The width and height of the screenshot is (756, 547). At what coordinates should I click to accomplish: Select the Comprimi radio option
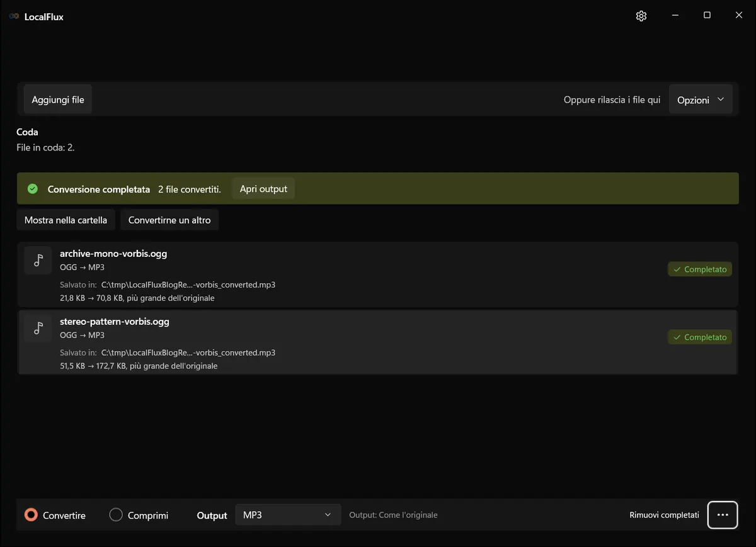(x=139, y=515)
